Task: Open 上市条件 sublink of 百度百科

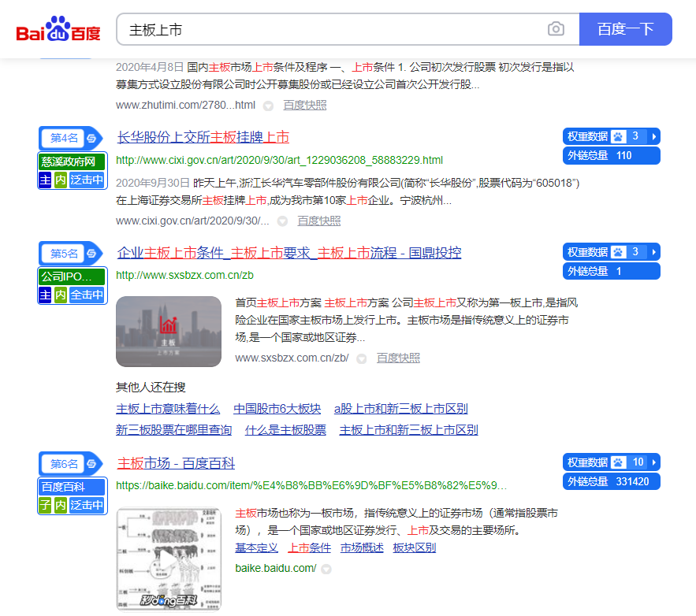Action: tap(310, 548)
